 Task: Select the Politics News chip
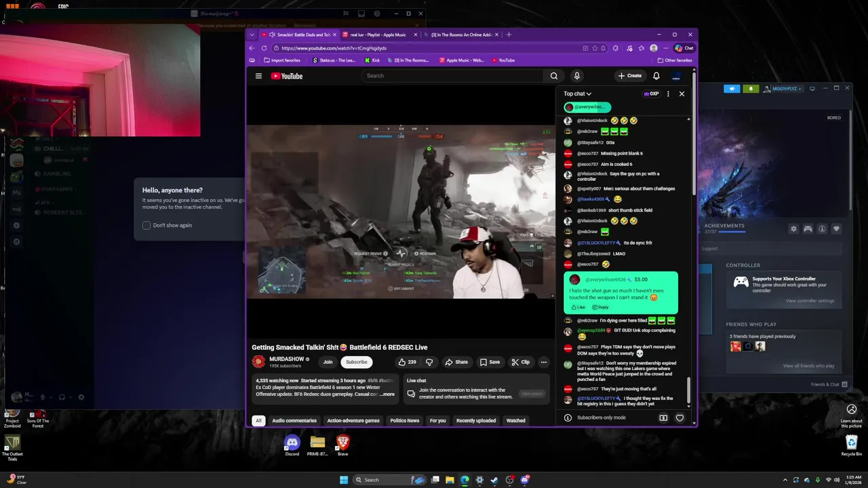pos(404,420)
